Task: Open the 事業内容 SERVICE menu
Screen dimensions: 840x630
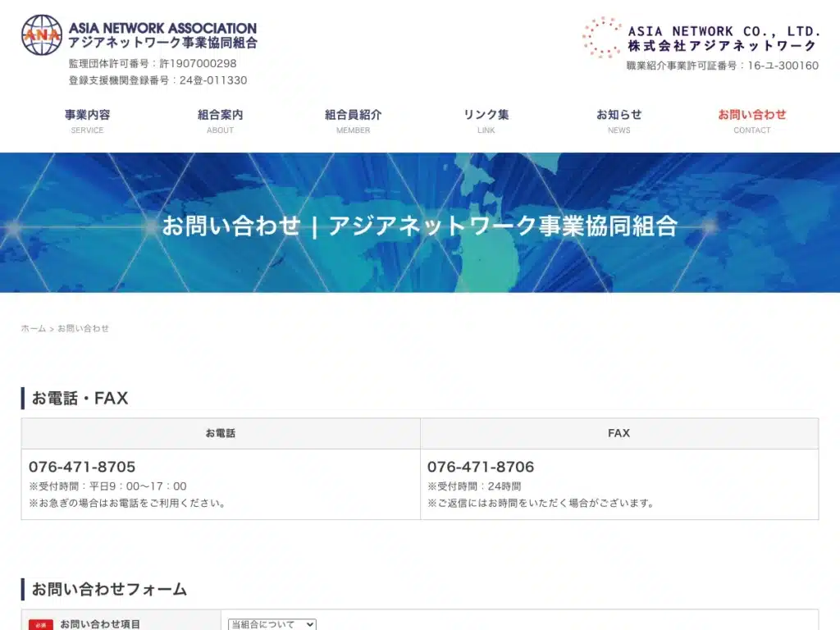Action: click(x=87, y=121)
